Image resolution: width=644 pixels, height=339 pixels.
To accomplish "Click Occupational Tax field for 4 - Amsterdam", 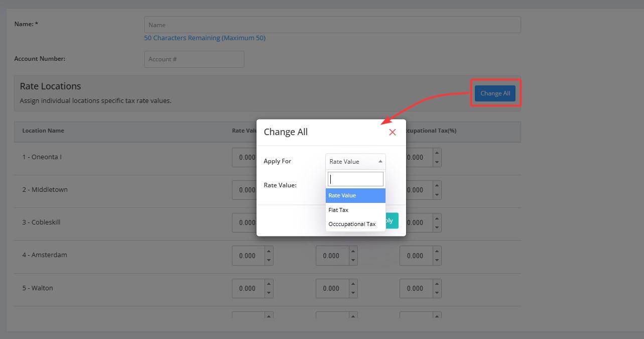I will pyautogui.click(x=416, y=256).
